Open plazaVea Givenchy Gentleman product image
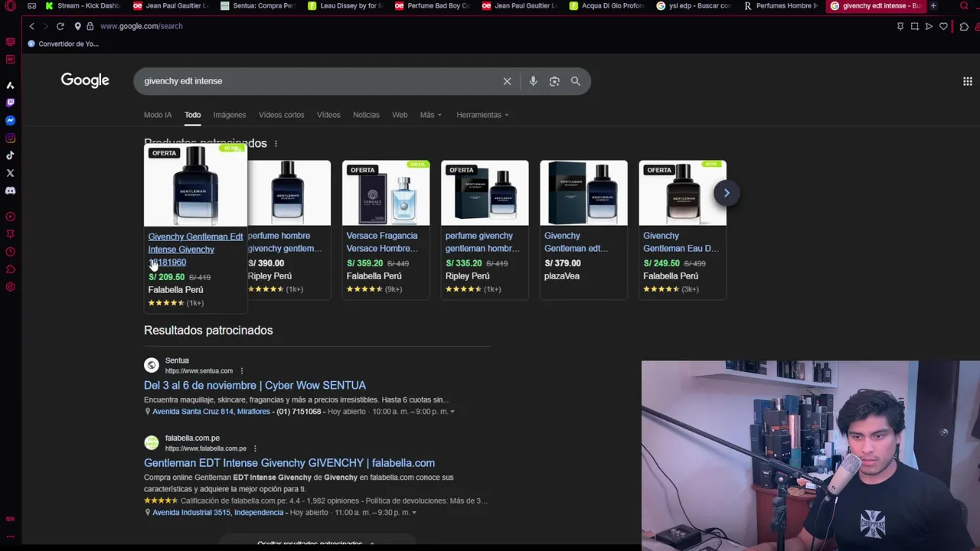This screenshot has height=551, width=980. (x=583, y=193)
